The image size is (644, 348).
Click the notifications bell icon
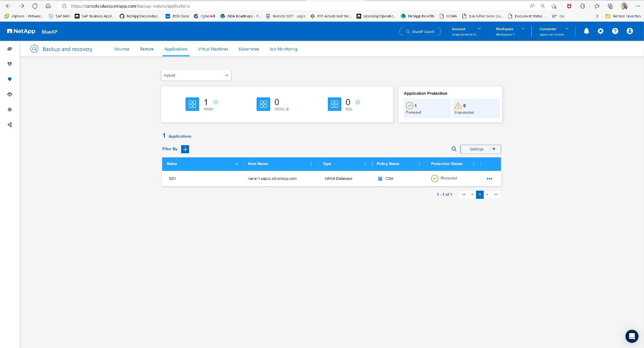coord(586,31)
